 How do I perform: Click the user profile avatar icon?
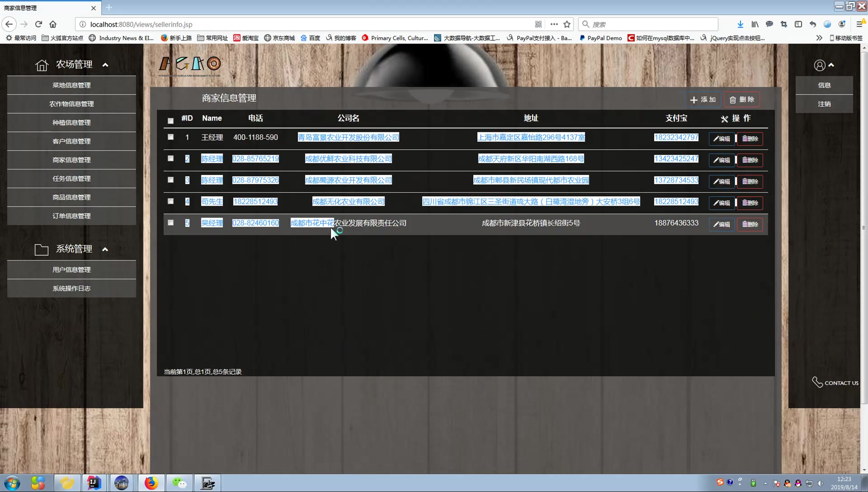(819, 66)
